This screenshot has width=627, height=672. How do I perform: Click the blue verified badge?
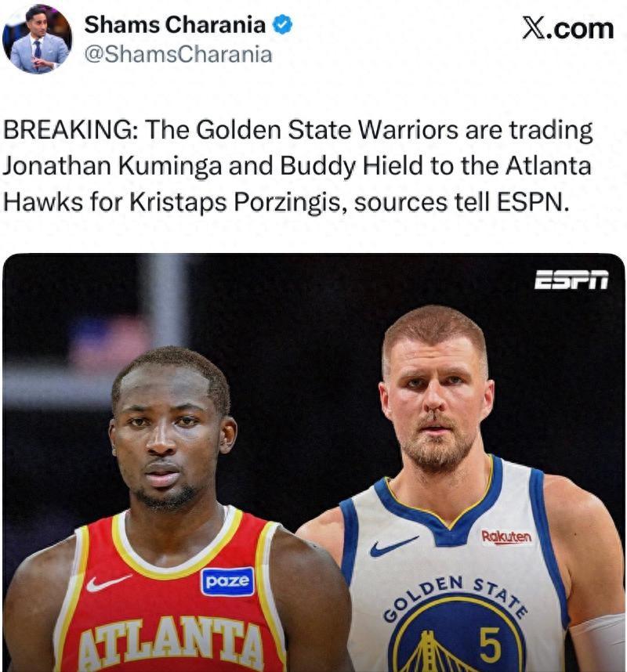(283, 24)
